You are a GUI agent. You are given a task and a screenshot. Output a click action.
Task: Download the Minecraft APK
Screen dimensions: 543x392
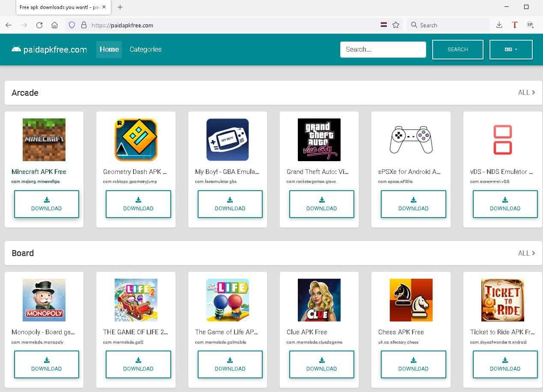47,204
